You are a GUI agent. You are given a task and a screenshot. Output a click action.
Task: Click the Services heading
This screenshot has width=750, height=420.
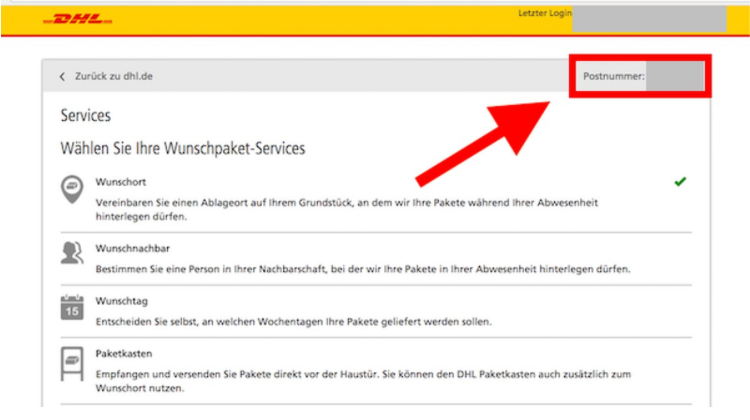pos(86,115)
